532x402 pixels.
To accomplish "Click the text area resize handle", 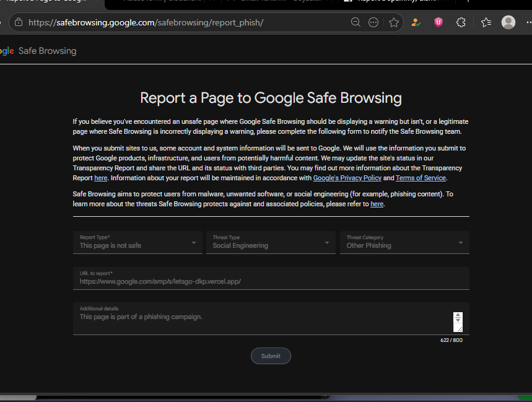I will 459,328.
